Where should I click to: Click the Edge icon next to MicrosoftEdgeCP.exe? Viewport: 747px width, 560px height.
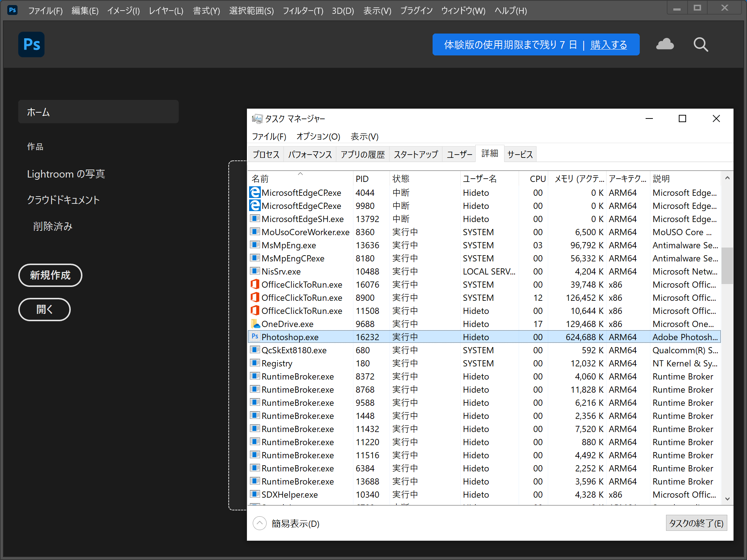click(254, 192)
